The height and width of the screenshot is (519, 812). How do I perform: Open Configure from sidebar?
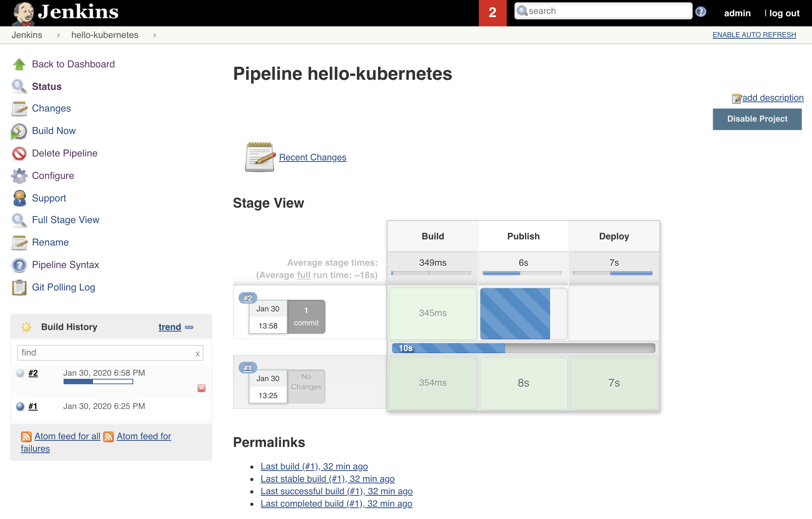pos(53,175)
